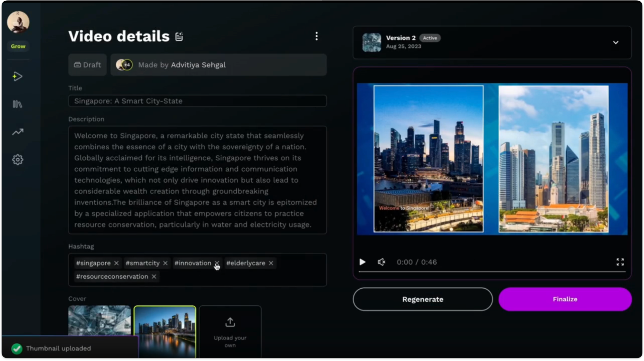Click the Title input field
Screen dimensions: 644x361
[x=197, y=101]
